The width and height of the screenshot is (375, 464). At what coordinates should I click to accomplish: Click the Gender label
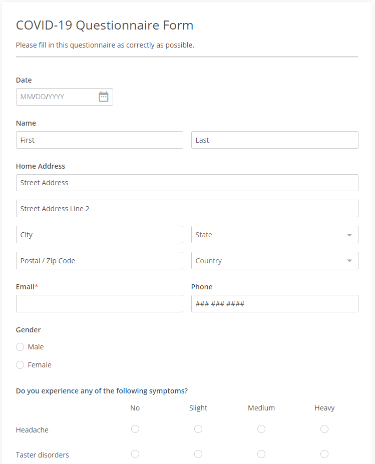28,330
